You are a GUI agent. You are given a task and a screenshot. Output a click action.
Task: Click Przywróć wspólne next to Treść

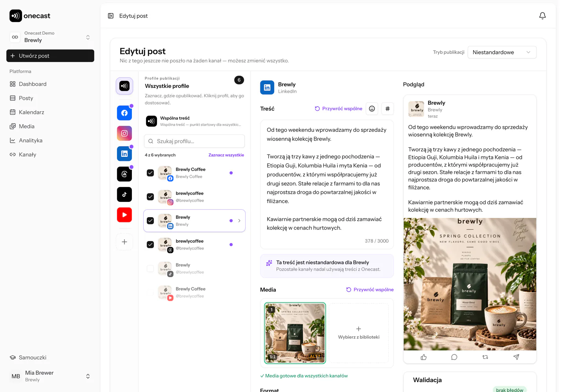pyautogui.click(x=339, y=109)
